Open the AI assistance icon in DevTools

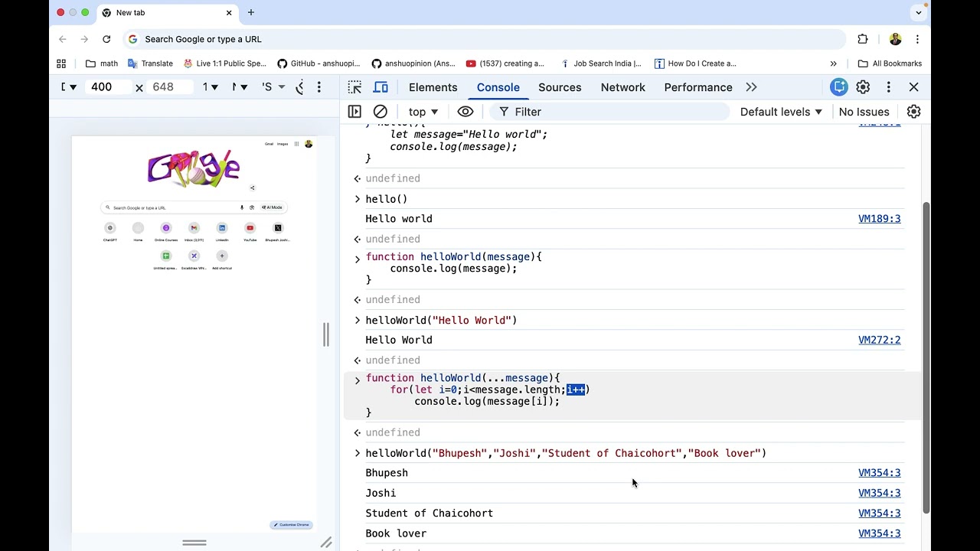tap(839, 87)
